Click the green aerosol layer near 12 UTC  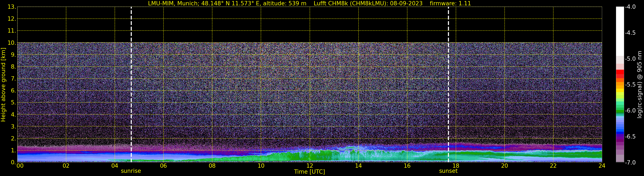(310, 156)
